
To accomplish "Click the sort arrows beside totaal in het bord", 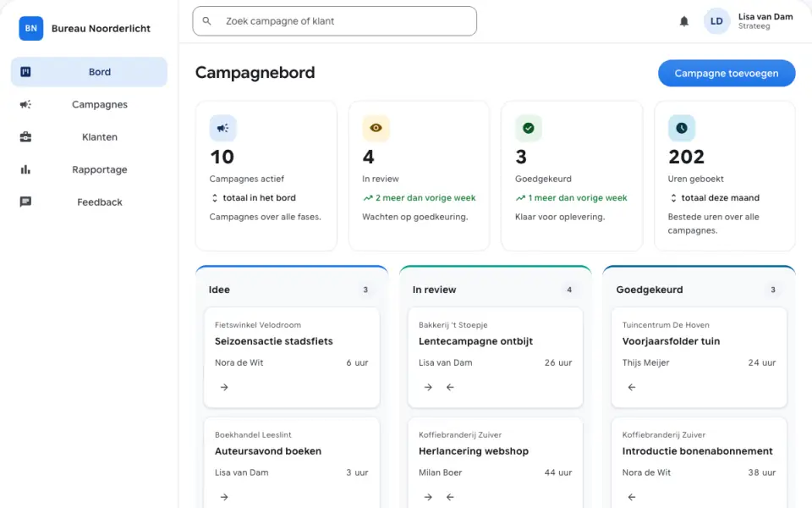I will coord(214,198).
